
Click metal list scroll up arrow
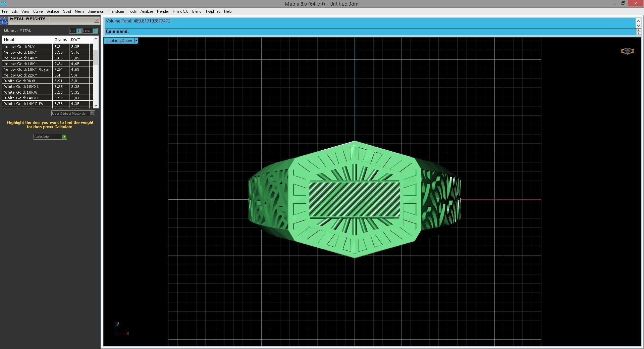pyautogui.click(x=96, y=39)
